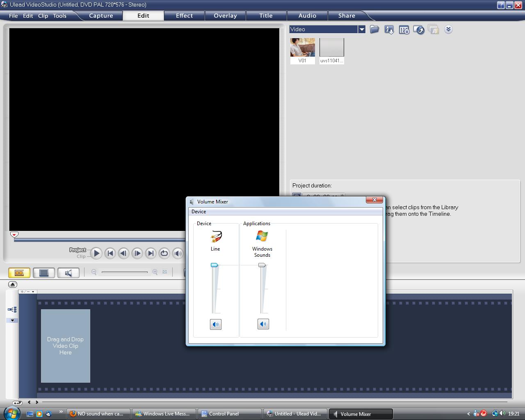The image size is (525, 420).
Task: Open the Share step tab
Action: pyautogui.click(x=347, y=16)
